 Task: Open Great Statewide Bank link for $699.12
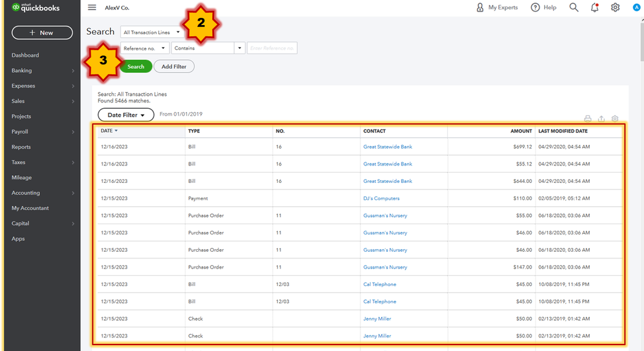[x=387, y=147]
